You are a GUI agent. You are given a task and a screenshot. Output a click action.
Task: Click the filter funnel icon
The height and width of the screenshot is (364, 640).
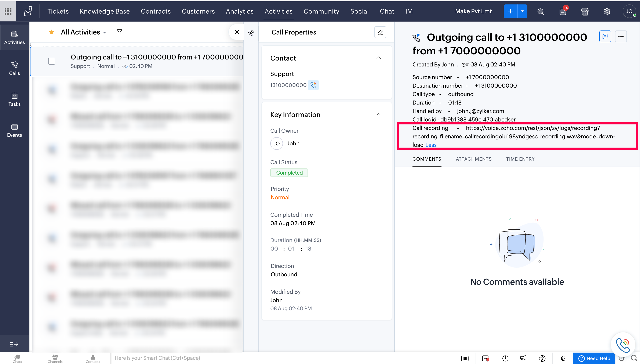click(x=120, y=32)
